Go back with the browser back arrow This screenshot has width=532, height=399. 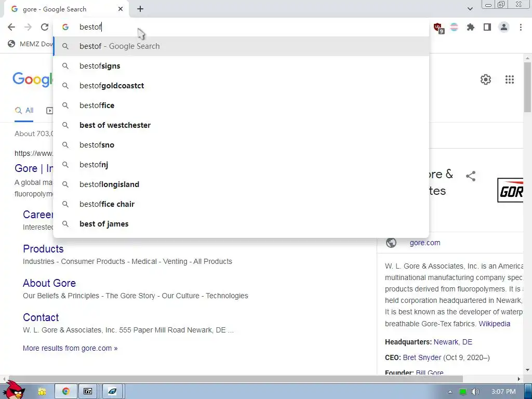click(11, 27)
